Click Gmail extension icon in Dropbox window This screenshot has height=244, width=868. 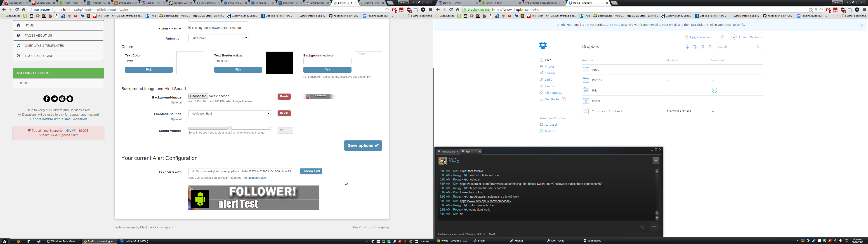coord(828,10)
